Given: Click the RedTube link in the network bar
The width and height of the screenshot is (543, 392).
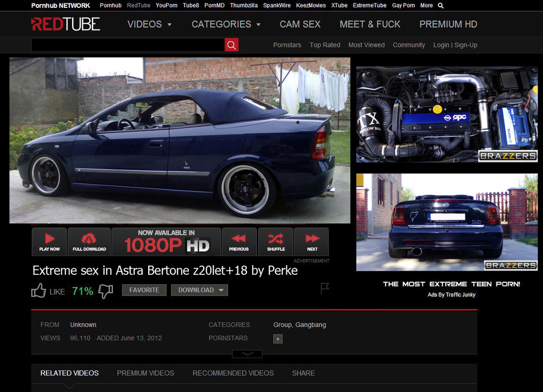Looking at the screenshot, I should (x=138, y=5).
